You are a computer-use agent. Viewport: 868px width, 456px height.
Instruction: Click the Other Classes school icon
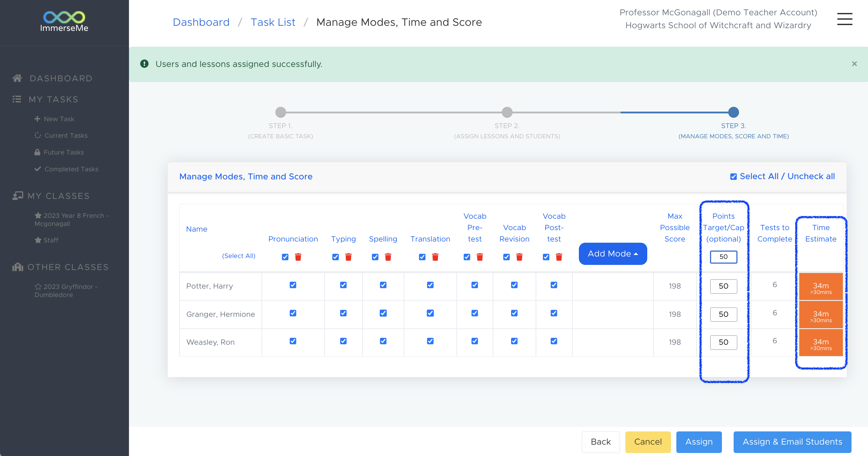click(17, 267)
